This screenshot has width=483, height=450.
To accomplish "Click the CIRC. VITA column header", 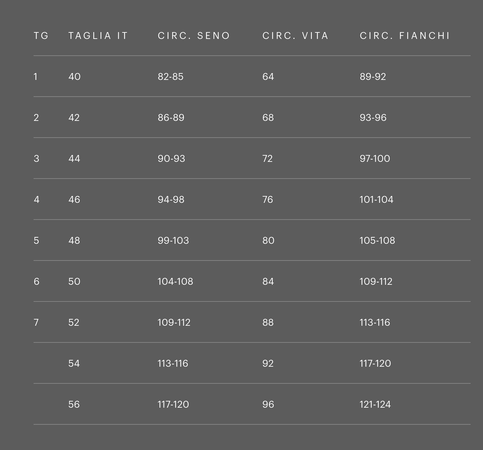I will [x=295, y=36].
